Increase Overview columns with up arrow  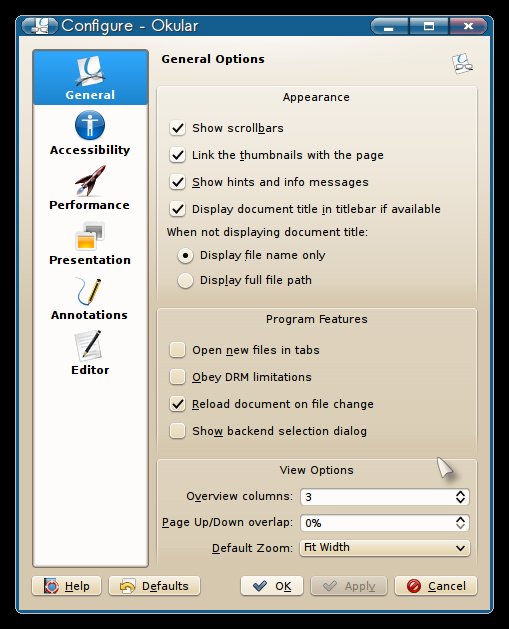tap(460, 493)
